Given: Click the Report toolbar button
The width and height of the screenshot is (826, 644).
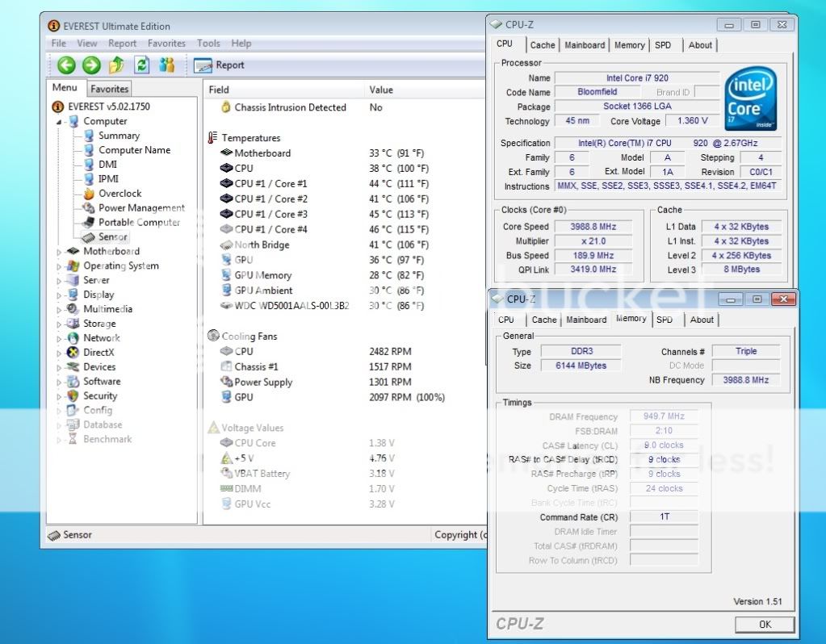Looking at the screenshot, I should [220, 65].
